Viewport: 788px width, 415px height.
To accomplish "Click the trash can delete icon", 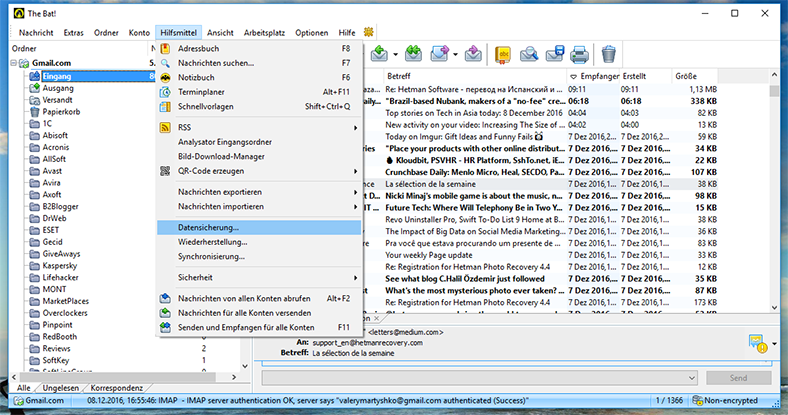I will click(609, 54).
